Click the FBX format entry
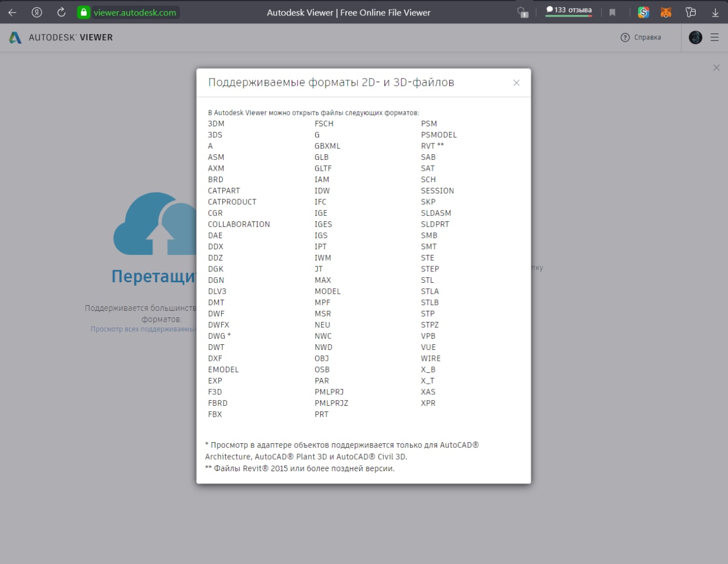Viewport: 728px width, 564px height. pos(215,414)
